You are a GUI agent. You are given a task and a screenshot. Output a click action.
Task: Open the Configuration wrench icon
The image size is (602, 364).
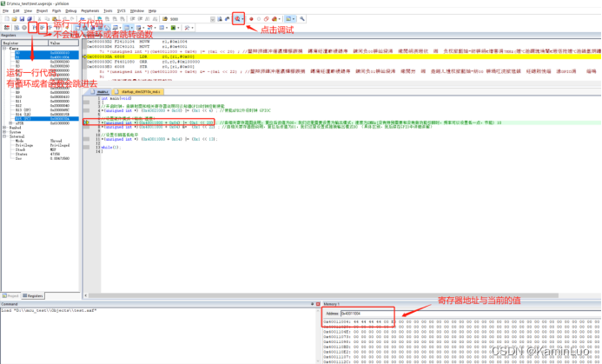(302, 19)
